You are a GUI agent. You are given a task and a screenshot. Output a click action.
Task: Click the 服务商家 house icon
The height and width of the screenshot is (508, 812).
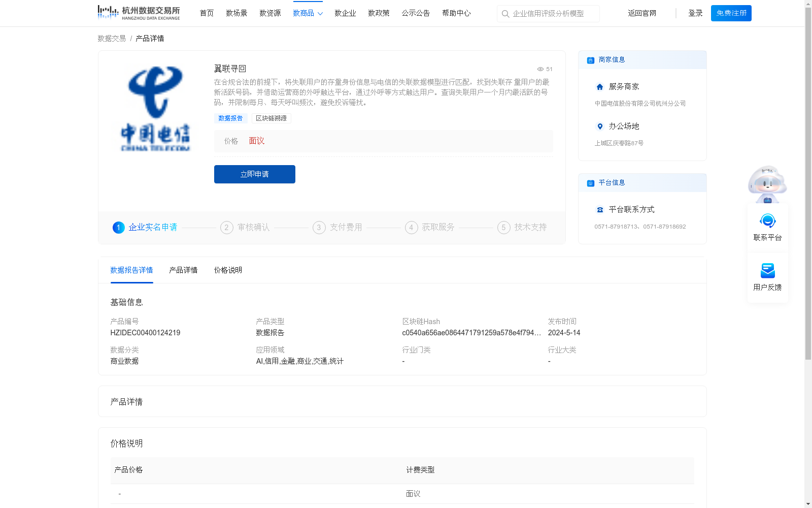coord(600,87)
